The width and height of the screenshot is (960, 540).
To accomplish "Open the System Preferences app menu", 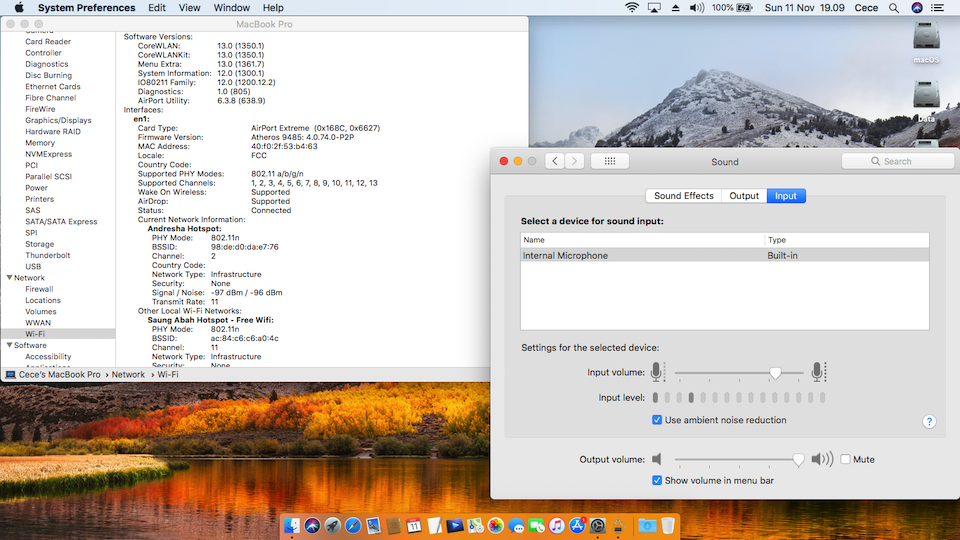I will [86, 8].
